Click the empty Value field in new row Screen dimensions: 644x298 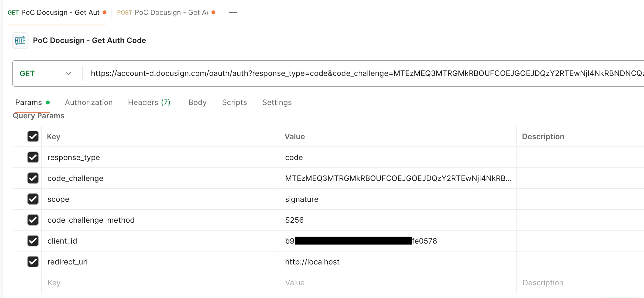coord(398,282)
